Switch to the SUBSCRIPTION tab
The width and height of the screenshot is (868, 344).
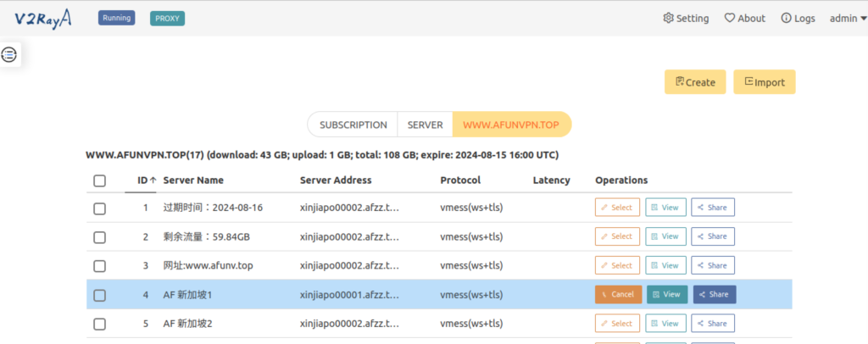coord(353,125)
